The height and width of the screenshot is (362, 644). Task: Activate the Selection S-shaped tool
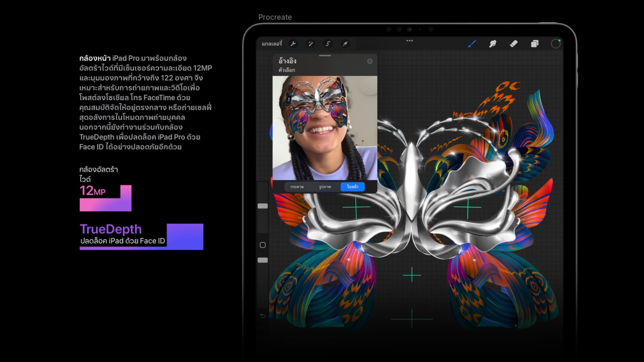[x=328, y=44]
